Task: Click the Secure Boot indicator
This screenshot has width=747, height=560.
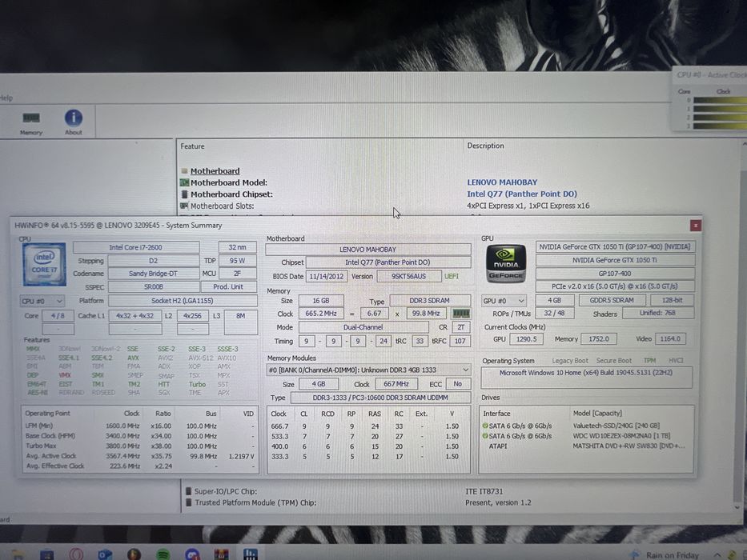Action: (613, 361)
